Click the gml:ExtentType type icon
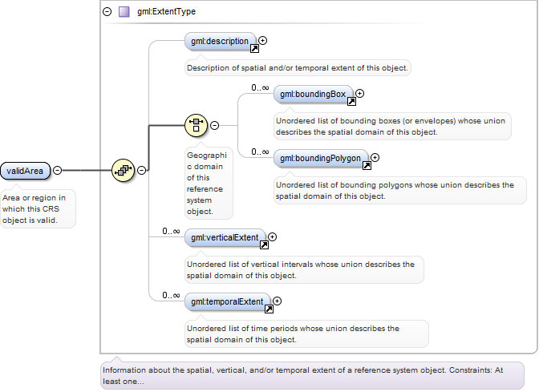Screen dimensions: 539x392 124,12
